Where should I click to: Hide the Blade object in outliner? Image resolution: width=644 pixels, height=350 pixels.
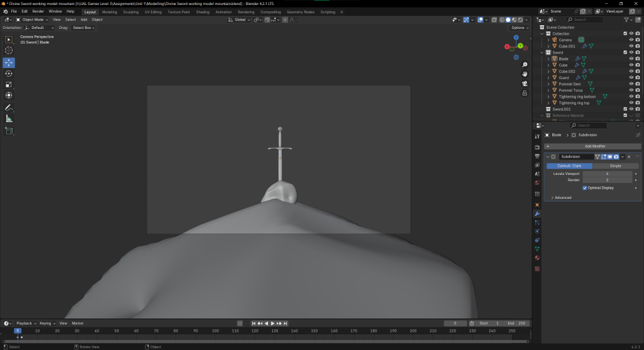coord(631,59)
